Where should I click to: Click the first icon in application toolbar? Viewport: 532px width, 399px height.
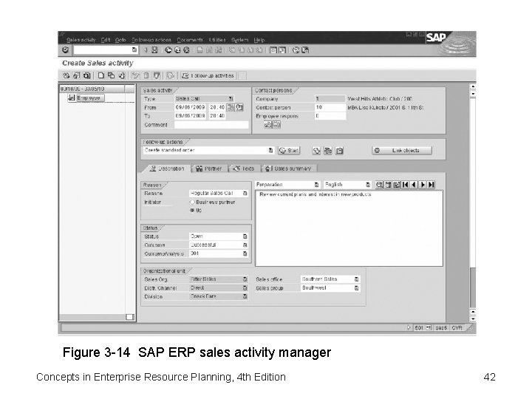[x=66, y=75]
